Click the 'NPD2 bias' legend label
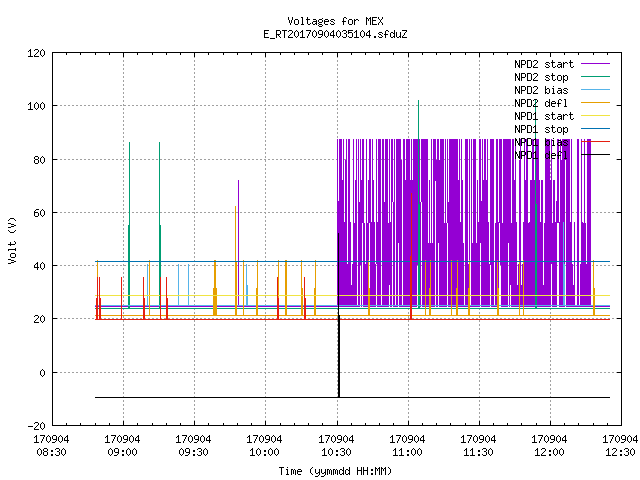The width and height of the screenshot is (640, 480). [541, 90]
